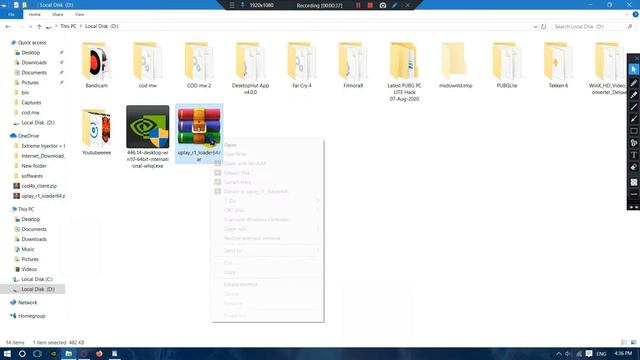The image size is (640, 360).
Task: Choose Create shortcut in context menu
Action: pyautogui.click(x=268, y=284)
